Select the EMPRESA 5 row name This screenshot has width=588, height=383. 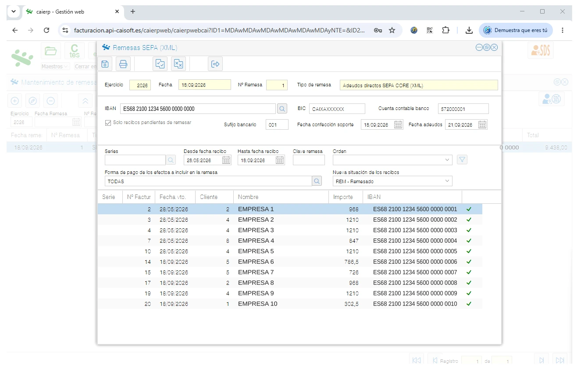click(256, 251)
